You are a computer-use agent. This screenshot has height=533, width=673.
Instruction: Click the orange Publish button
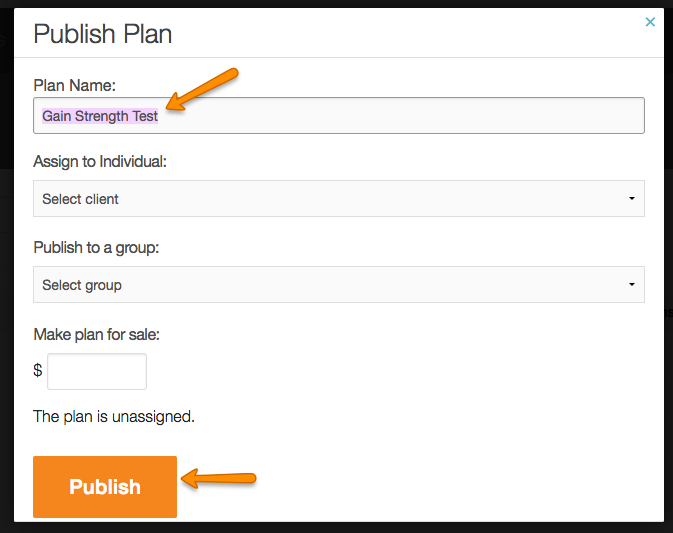[x=105, y=487]
